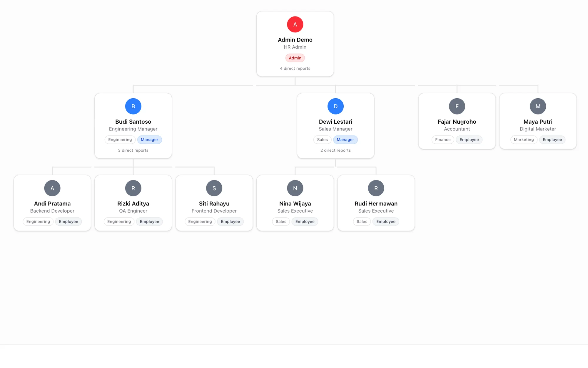This screenshot has height=368, width=588.
Task: Click Siti Rahayu's Engineering tag
Action: coord(200,221)
